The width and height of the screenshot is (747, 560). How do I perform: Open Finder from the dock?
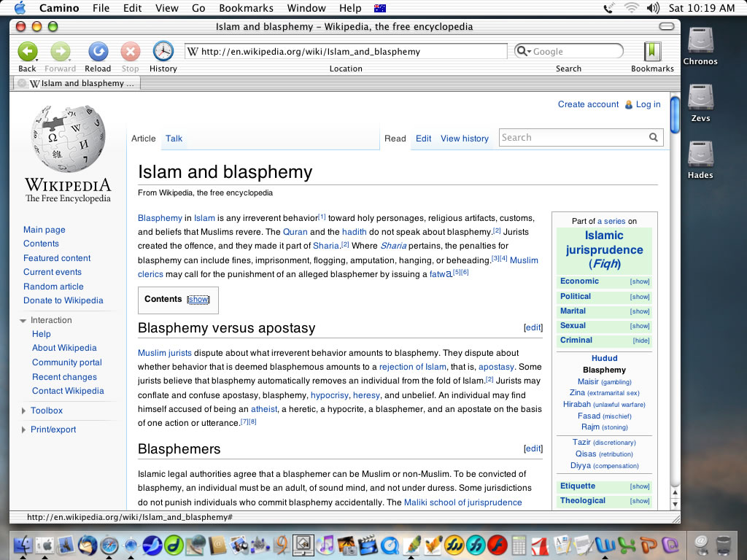tap(23, 545)
